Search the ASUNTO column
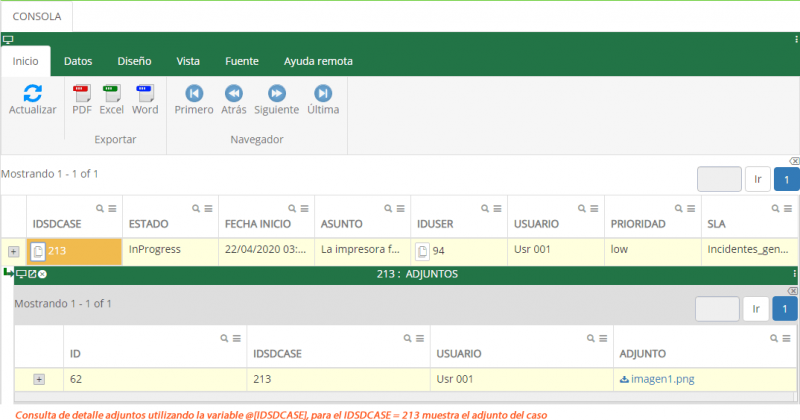Screen dimensions: 800x420 (x=388, y=209)
